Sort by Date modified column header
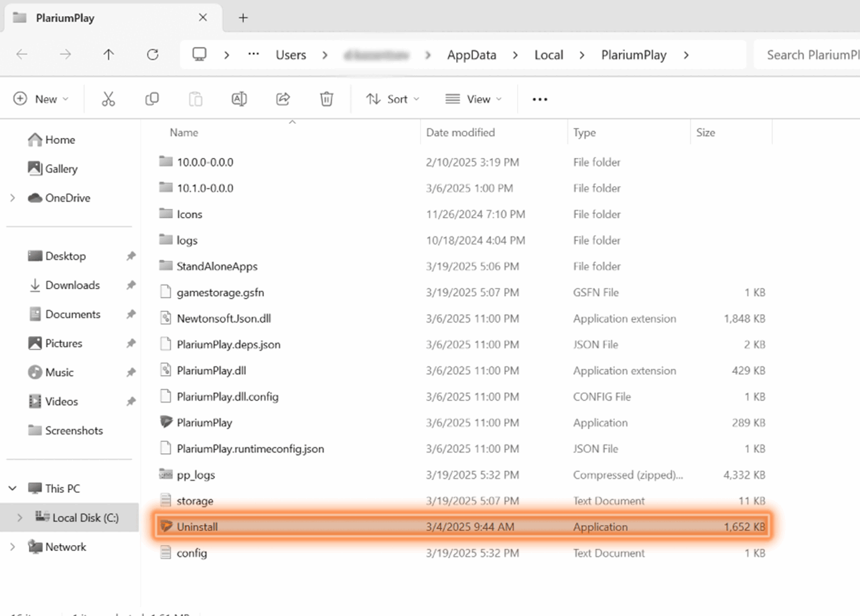Image resolution: width=860 pixels, height=616 pixels. click(461, 133)
